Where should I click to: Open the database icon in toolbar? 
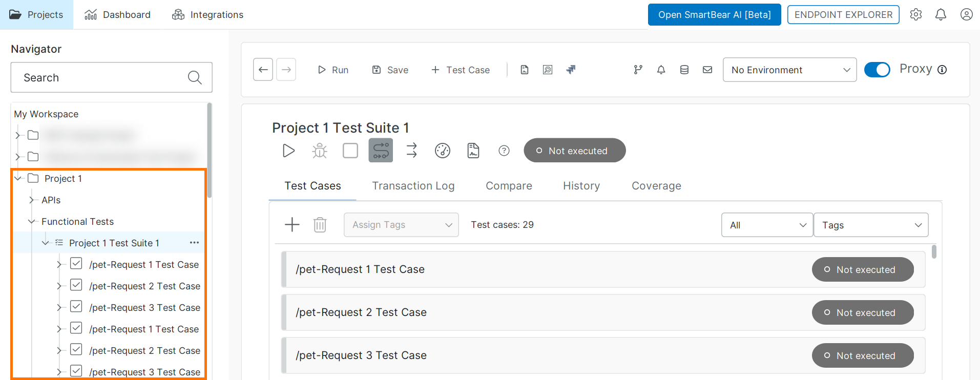point(684,70)
